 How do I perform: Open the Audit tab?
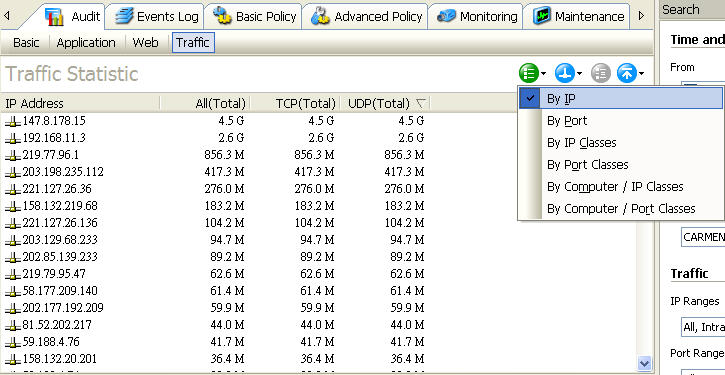pyautogui.click(x=72, y=17)
